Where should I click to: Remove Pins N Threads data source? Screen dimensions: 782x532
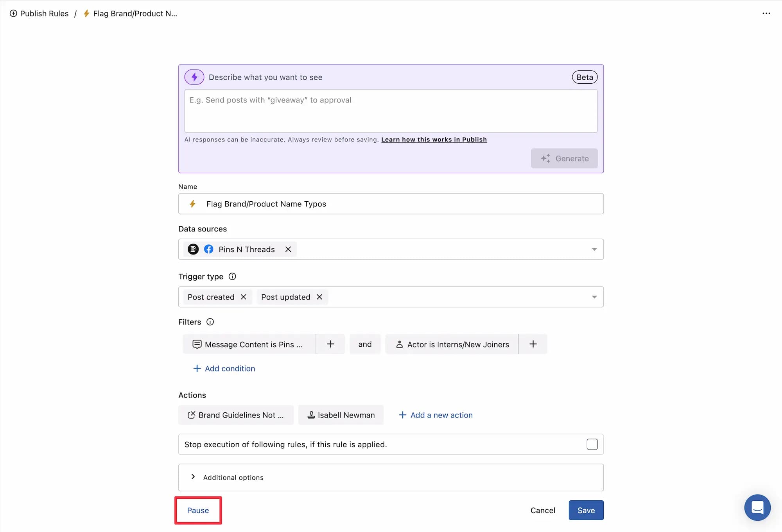pos(288,249)
